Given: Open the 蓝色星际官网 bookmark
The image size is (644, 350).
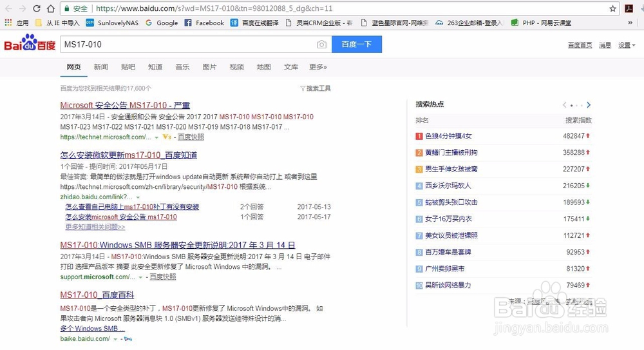Looking at the screenshot, I should 394,23.
